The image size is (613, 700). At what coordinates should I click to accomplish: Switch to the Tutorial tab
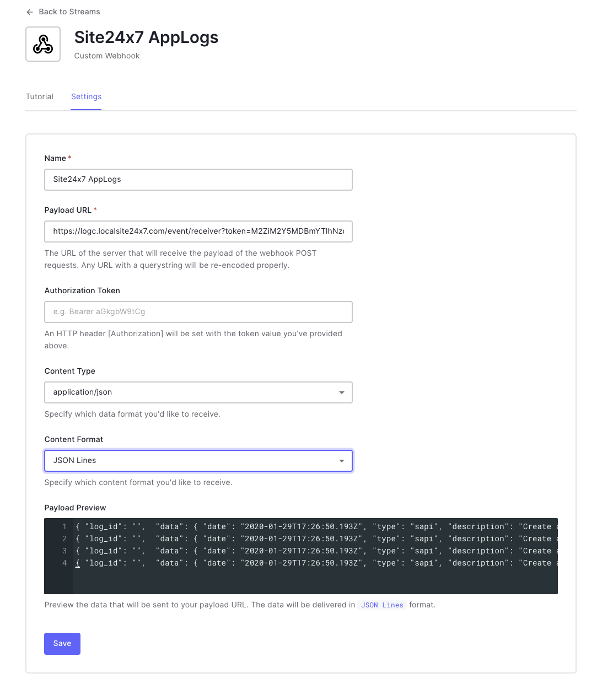point(39,96)
